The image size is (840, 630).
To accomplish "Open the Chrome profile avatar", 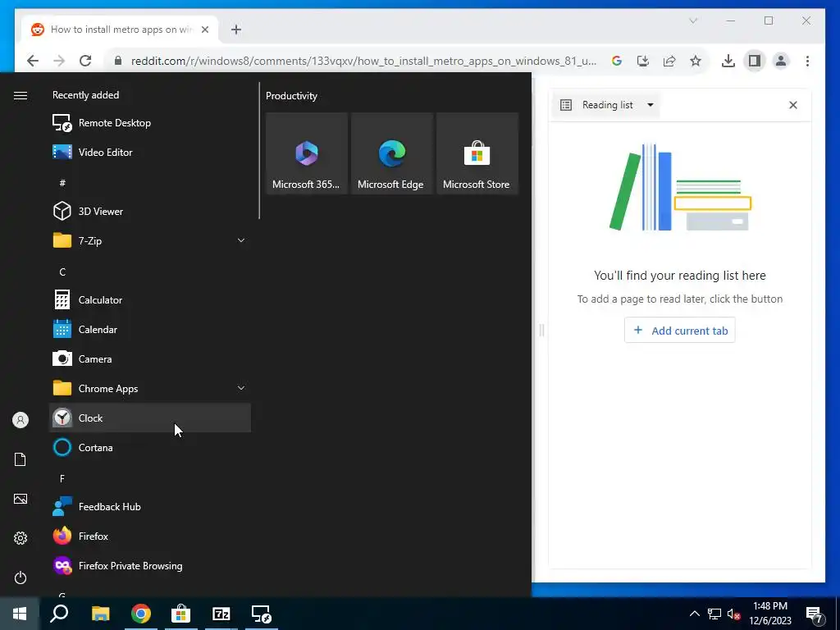I will pyautogui.click(x=781, y=61).
